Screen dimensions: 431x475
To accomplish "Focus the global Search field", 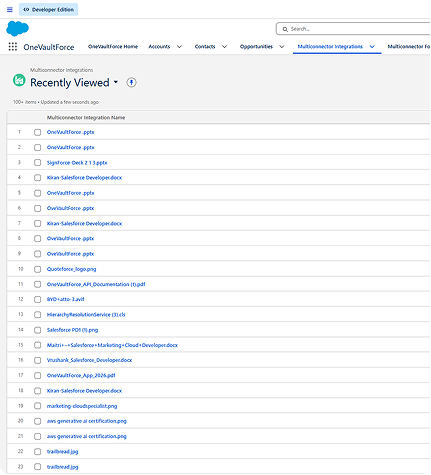I will click(353, 29).
